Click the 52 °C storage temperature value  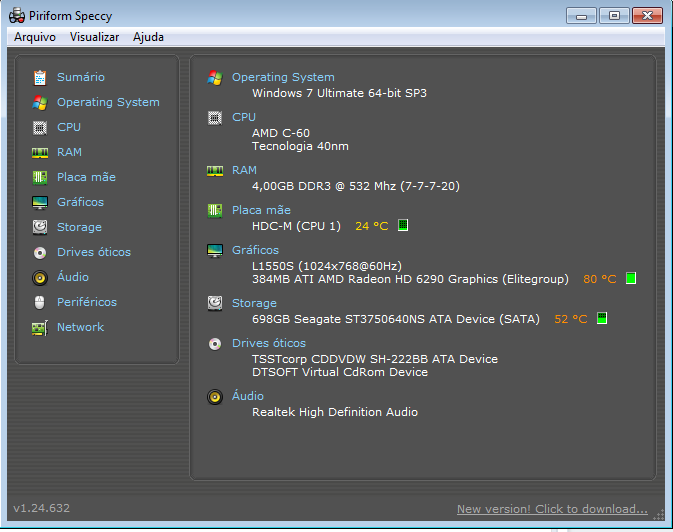[x=571, y=319]
